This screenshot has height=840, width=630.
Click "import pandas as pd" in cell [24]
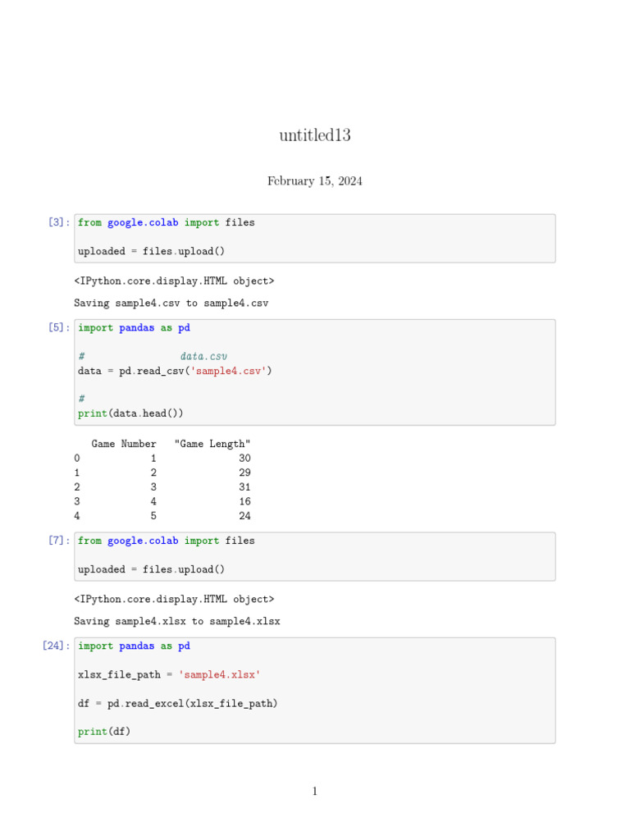[134, 646]
